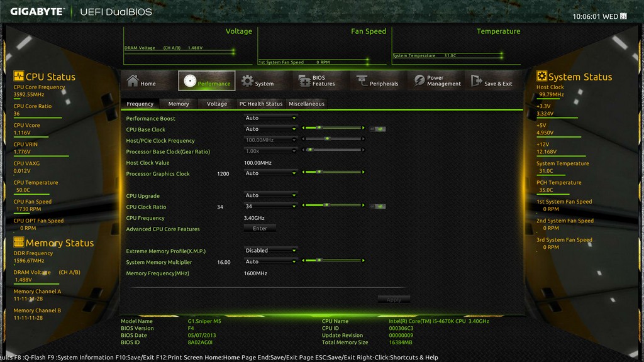Open System via gear icon

click(x=247, y=81)
